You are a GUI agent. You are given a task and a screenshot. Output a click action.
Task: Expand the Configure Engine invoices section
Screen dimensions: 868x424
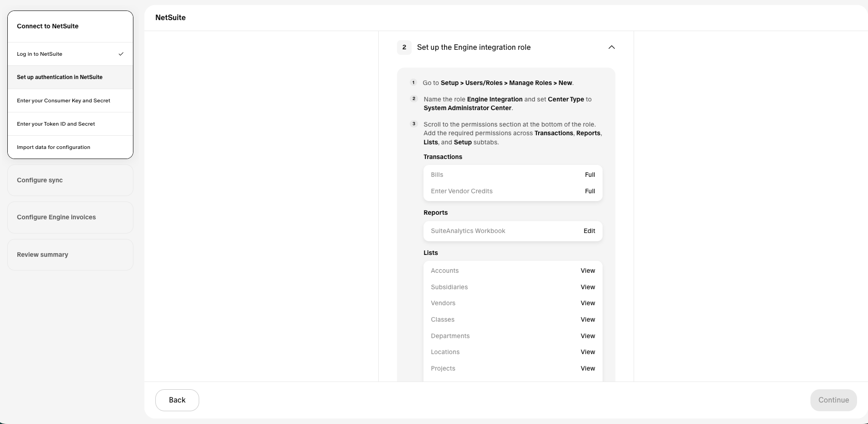click(70, 217)
